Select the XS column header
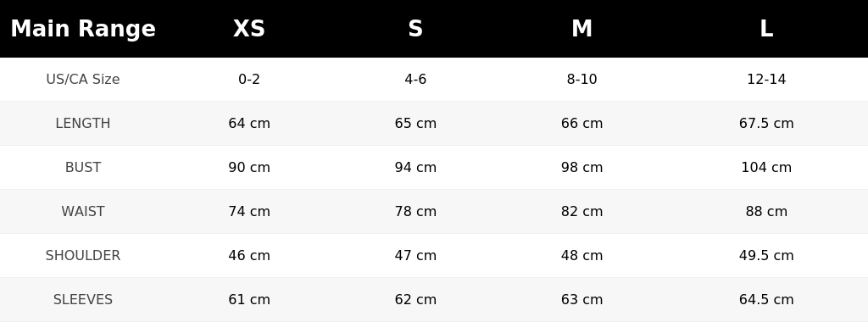This screenshot has height=322, width=868. [249, 29]
